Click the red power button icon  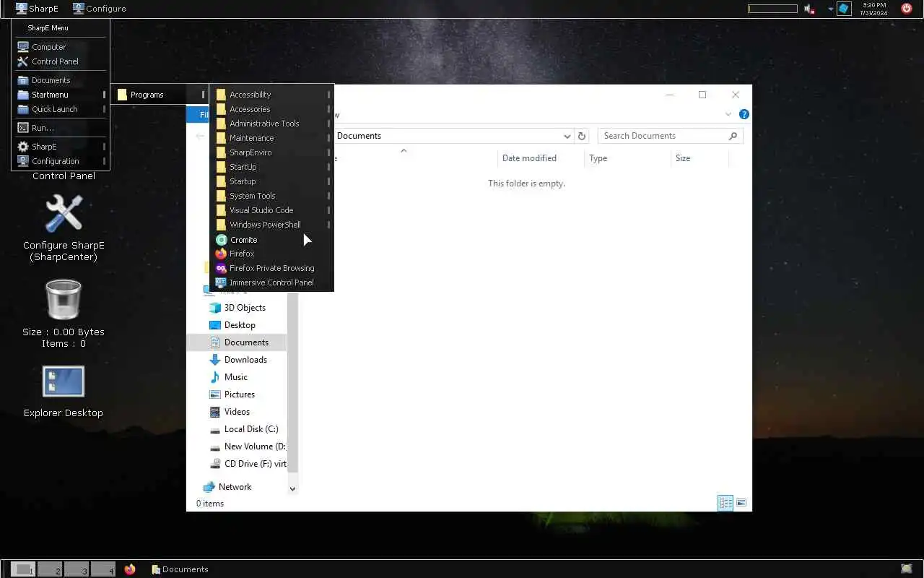[907, 9]
